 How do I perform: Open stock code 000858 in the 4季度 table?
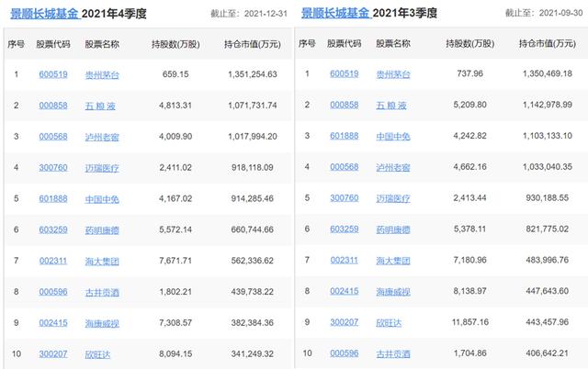[53, 106]
